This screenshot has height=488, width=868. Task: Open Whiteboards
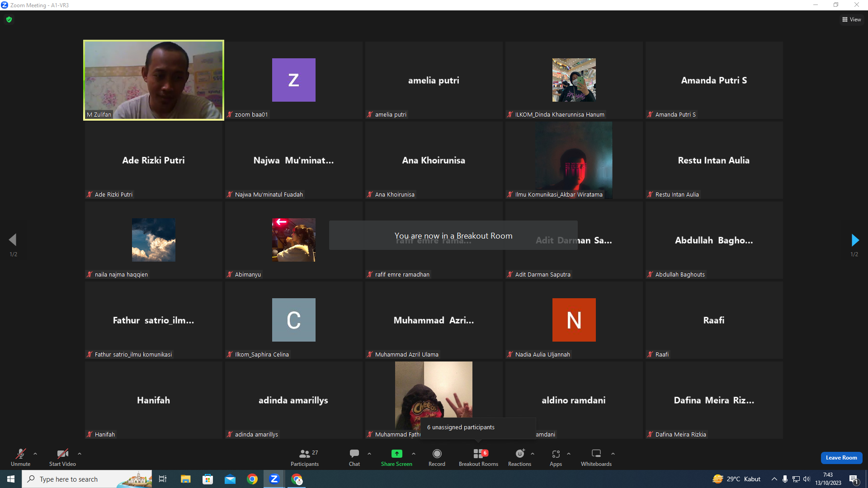coord(596,457)
